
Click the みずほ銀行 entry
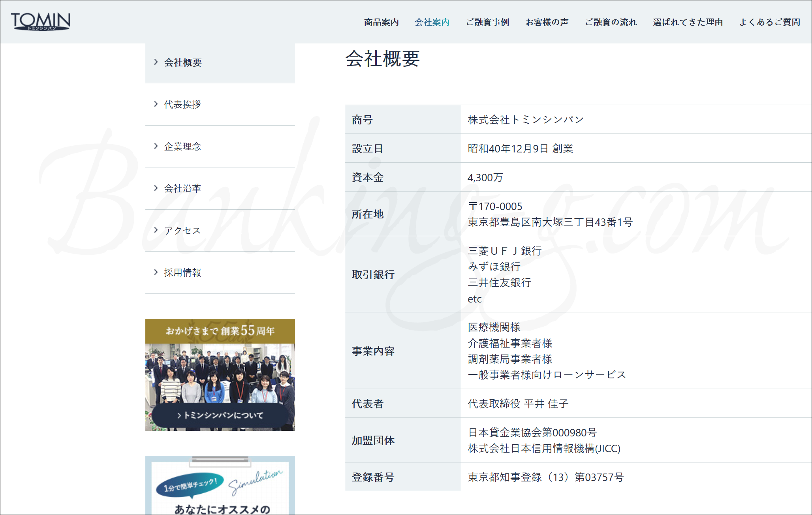coord(494,267)
